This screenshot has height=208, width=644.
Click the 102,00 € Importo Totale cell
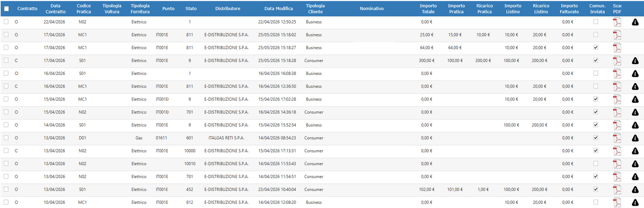click(x=427, y=190)
